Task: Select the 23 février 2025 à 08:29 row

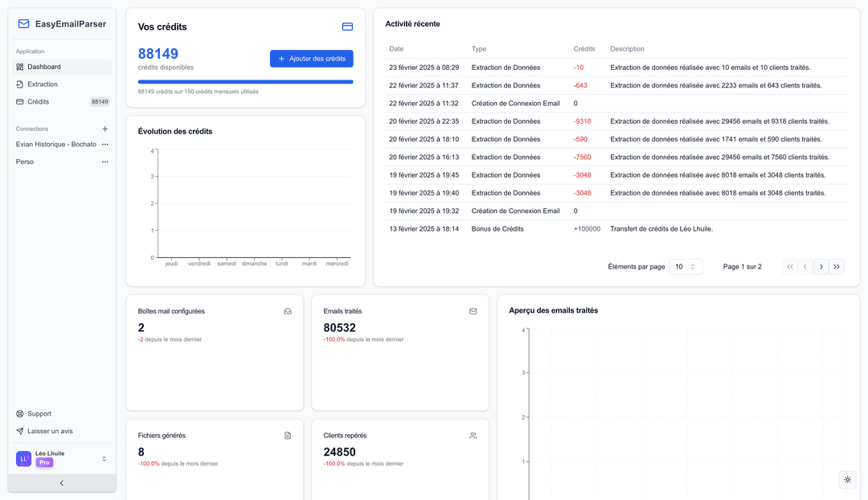Action: [616, 68]
